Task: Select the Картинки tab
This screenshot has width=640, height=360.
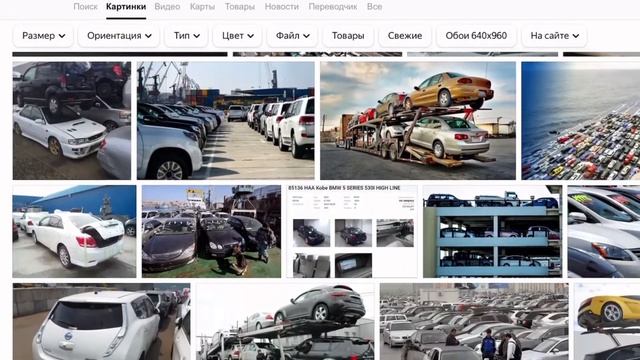Action: pyautogui.click(x=126, y=7)
